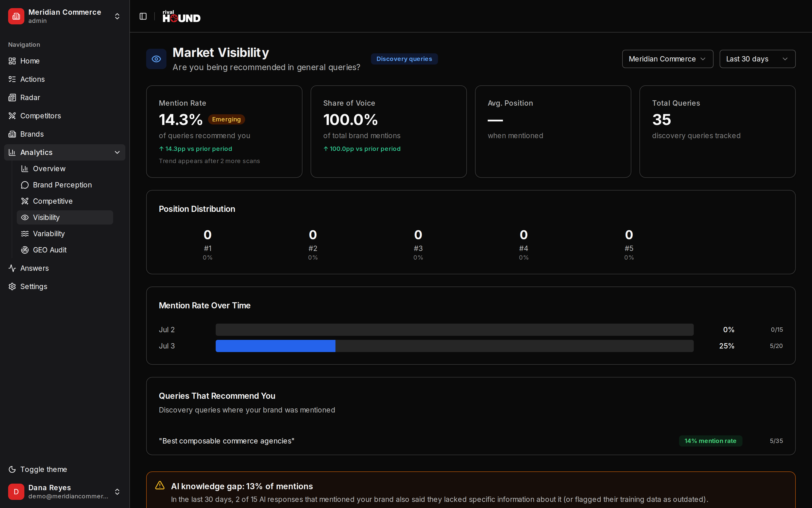812x508 pixels.
Task: Click the Home grid icon
Action: click(x=12, y=61)
